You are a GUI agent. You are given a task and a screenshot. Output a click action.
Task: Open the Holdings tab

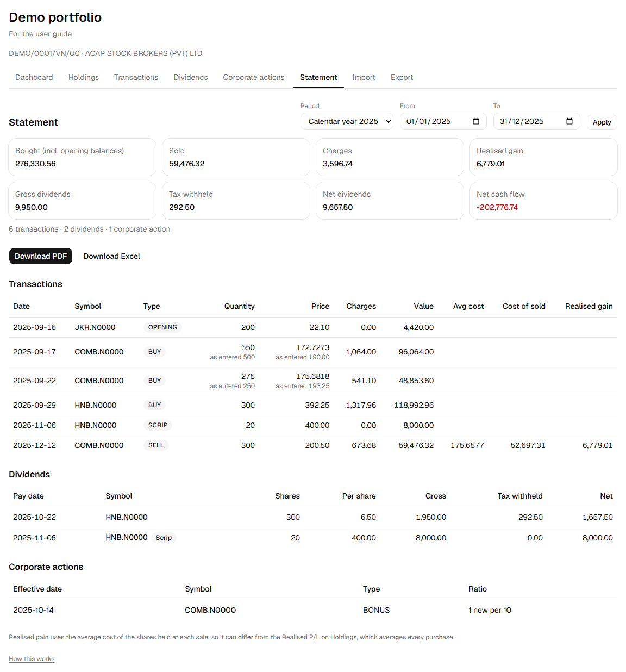pos(84,77)
